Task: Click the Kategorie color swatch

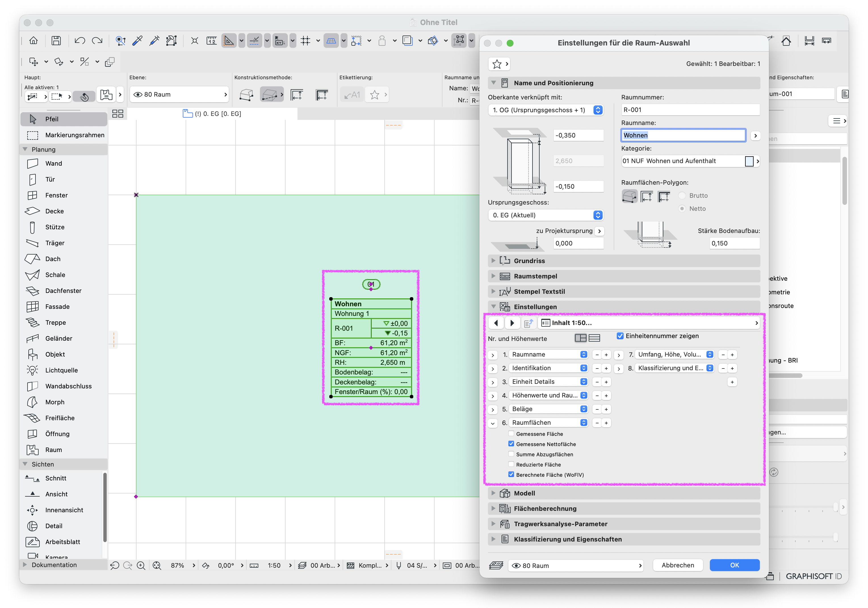Action: point(749,162)
